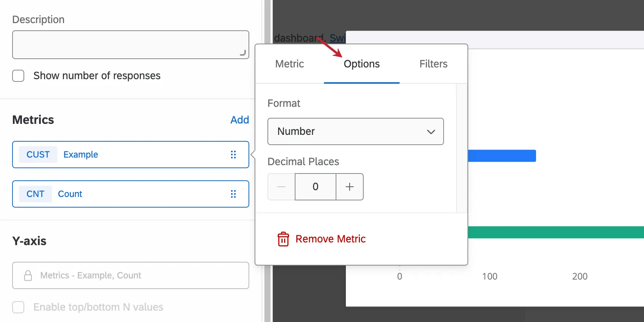Open the Filters tab
This screenshot has height=322, width=644.
tap(433, 64)
